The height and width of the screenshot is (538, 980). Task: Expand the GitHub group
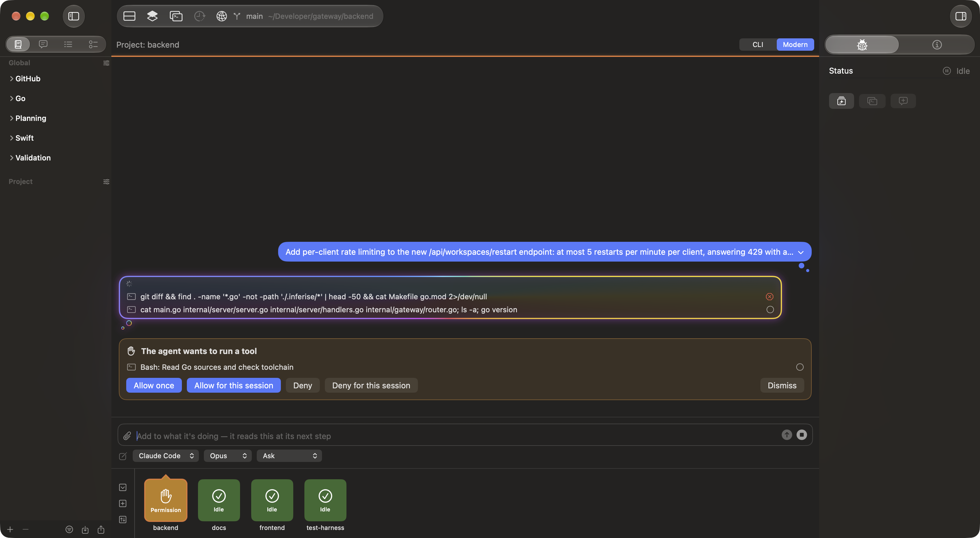tap(11, 79)
